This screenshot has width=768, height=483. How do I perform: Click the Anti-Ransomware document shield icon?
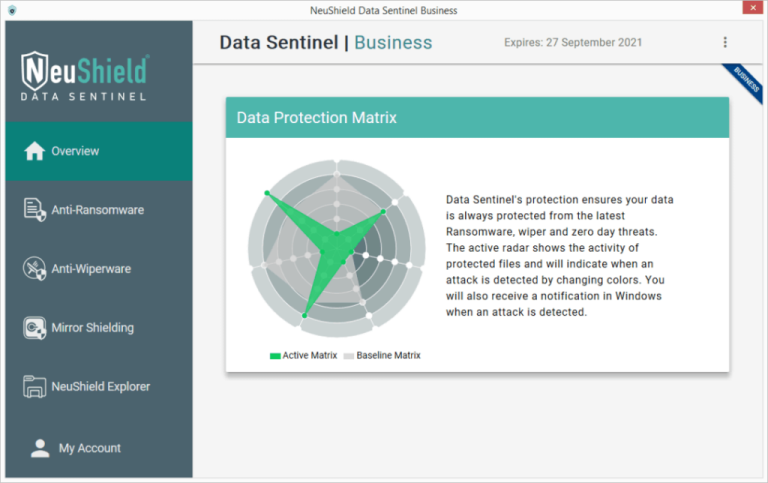[34, 210]
